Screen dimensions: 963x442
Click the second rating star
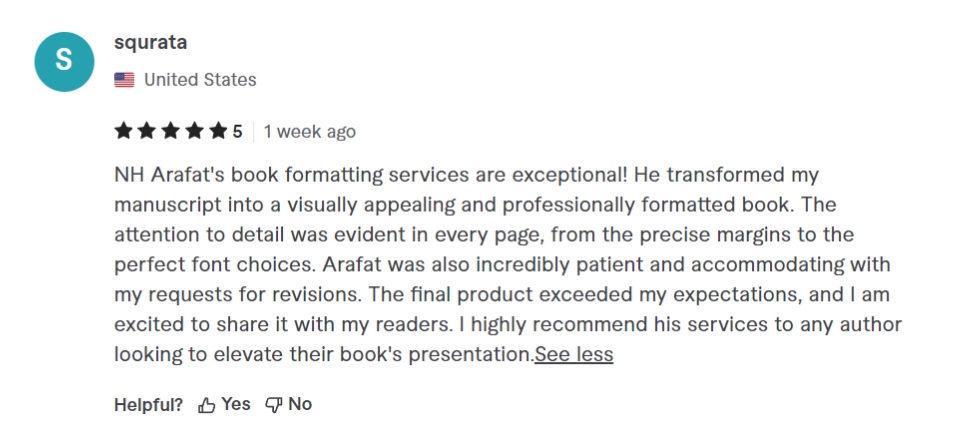tap(145, 131)
